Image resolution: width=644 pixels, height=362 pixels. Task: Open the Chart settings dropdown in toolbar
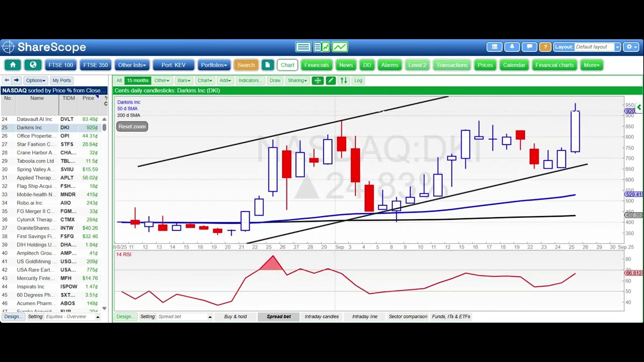tap(205, 80)
